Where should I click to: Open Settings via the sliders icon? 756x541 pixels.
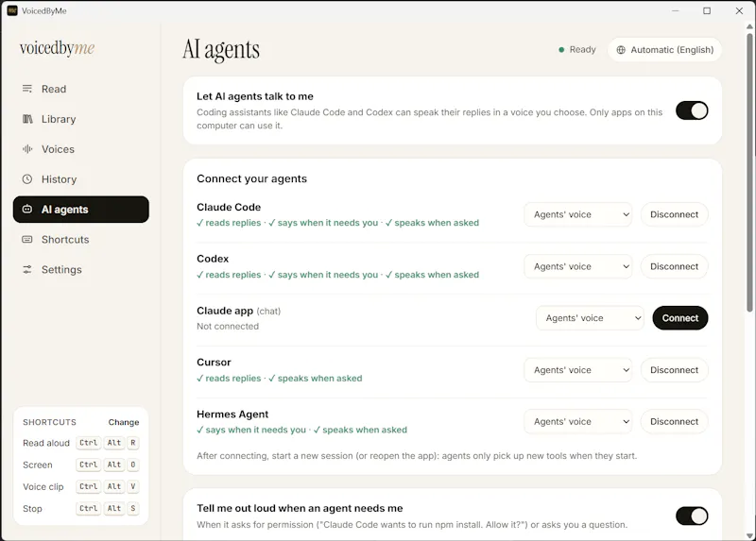[x=27, y=269]
